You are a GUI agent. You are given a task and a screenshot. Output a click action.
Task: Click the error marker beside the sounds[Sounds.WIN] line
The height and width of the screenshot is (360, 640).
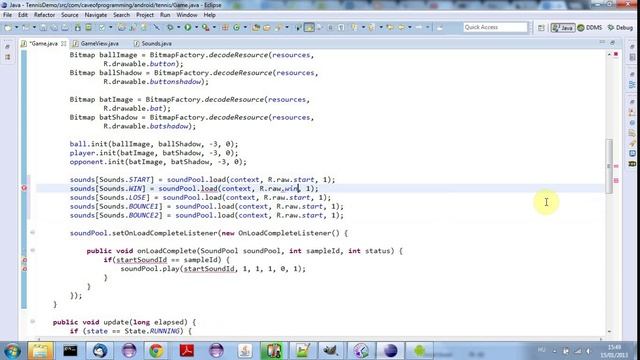click(24, 188)
